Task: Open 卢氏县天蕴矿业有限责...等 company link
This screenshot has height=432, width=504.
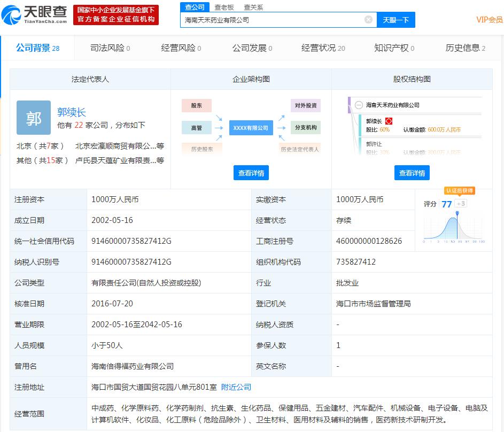Action: (x=120, y=160)
